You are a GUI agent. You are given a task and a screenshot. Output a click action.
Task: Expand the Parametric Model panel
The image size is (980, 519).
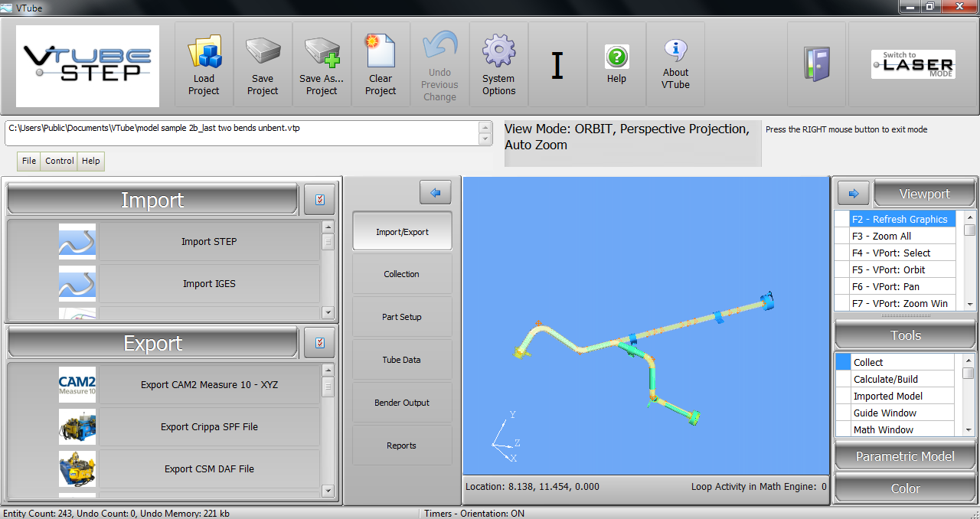[905, 456]
